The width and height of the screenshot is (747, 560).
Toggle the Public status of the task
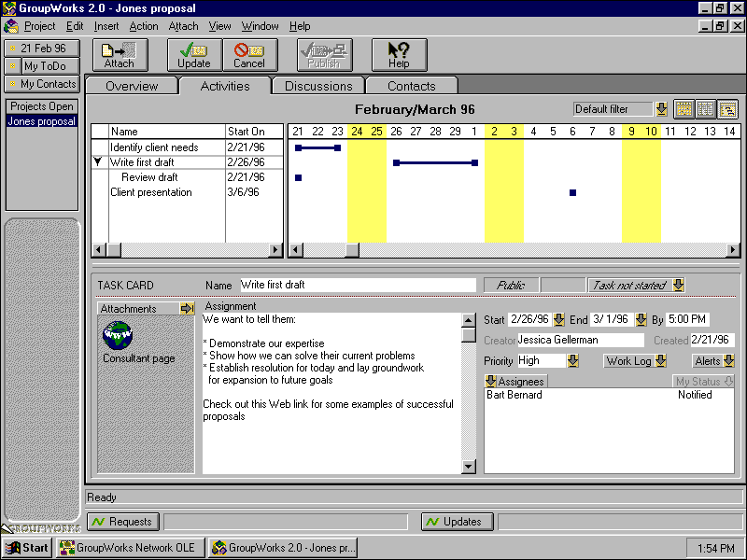pyautogui.click(x=511, y=285)
